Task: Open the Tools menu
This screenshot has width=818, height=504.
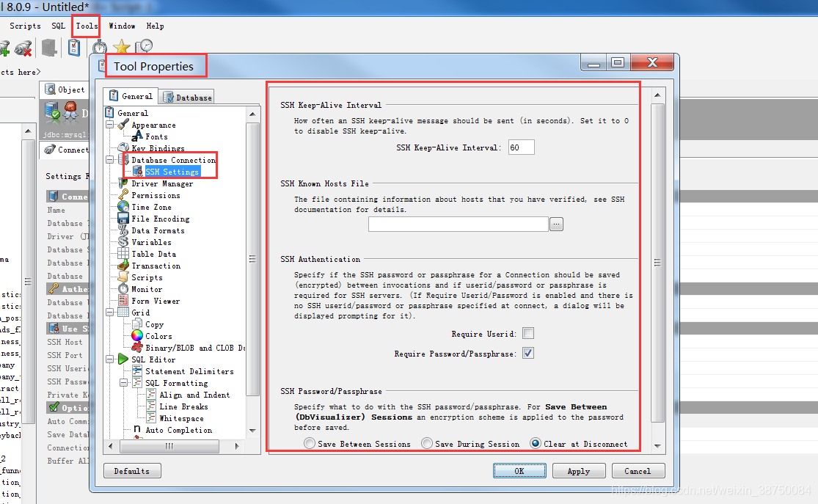Action: click(x=85, y=26)
